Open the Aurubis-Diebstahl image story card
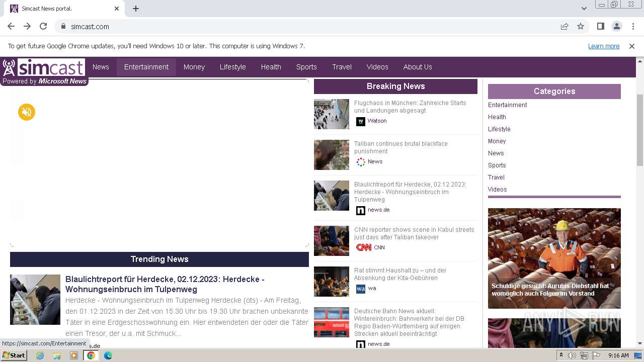 tap(554, 258)
